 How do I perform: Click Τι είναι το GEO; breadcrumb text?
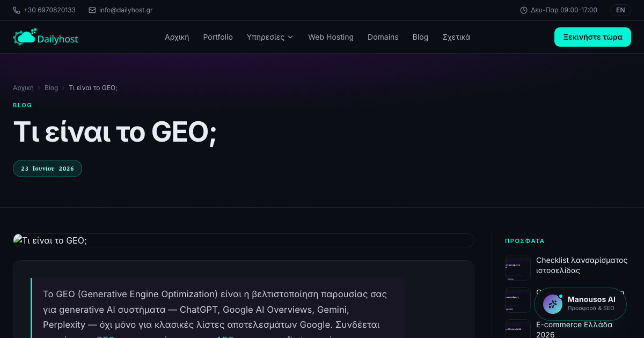[x=93, y=87]
